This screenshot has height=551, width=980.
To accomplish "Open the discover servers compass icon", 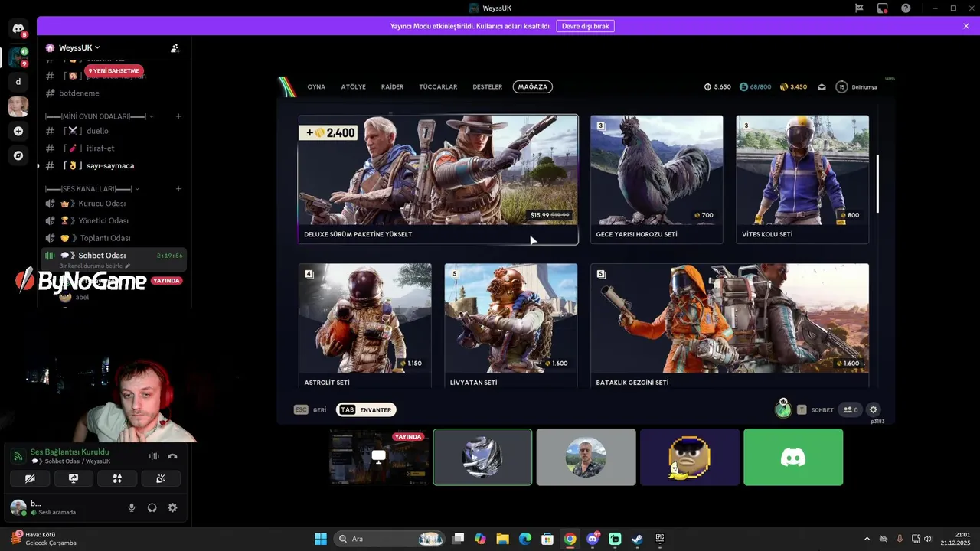I will (18, 155).
